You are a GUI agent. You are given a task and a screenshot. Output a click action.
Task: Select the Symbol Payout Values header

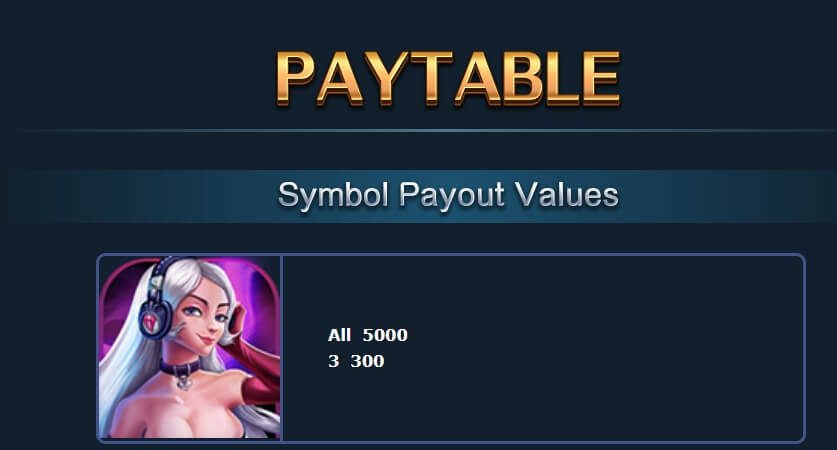click(448, 195)
